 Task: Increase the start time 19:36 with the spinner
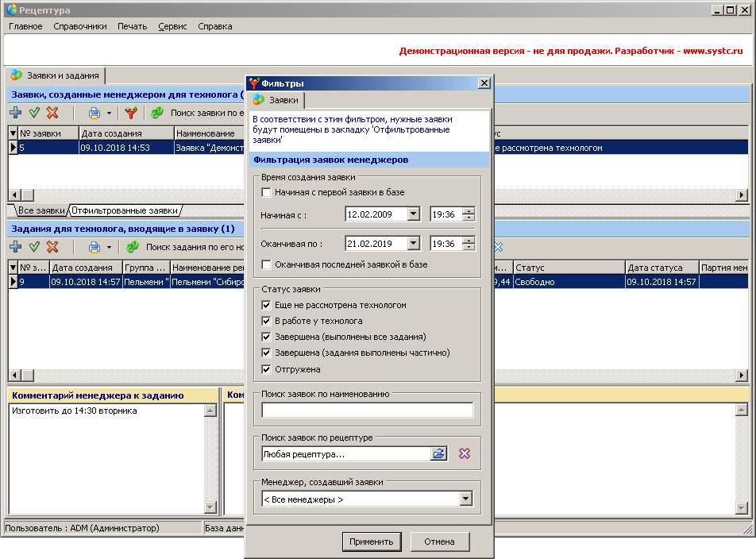coord(469,210)
